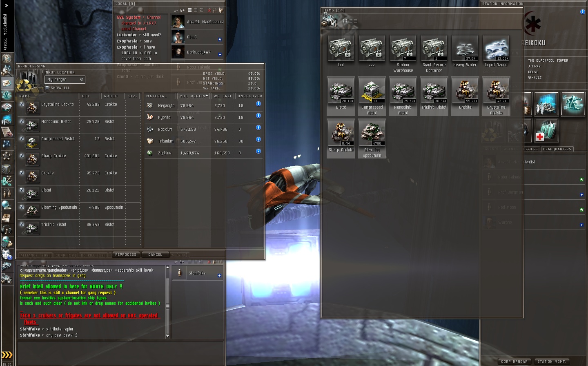The image size is (588, 366).
Task: Open the EVE Mail envelope icon
Action: point(7,83)
